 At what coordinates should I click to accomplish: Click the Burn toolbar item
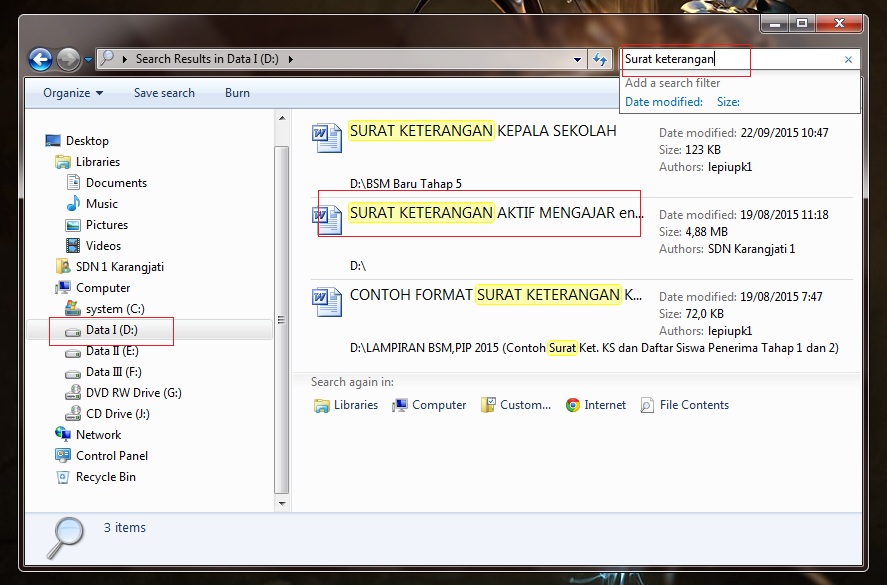point(237,92)
